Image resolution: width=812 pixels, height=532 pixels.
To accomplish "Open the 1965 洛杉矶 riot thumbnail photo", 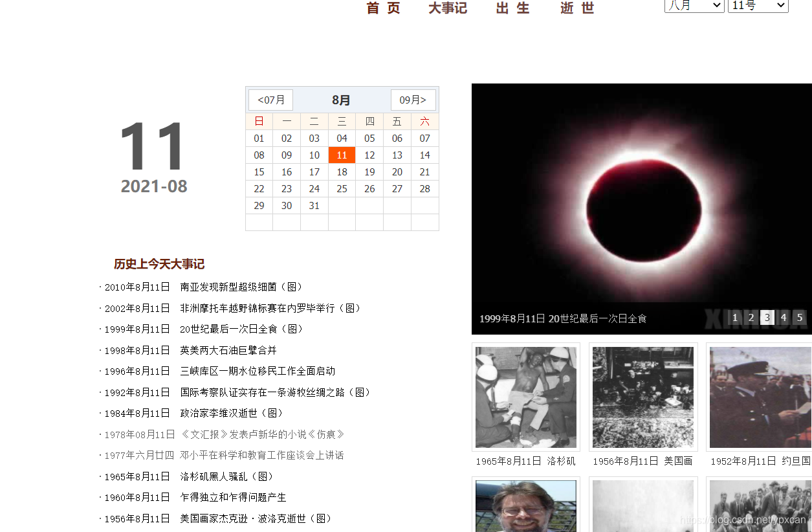I will (526, 397).
